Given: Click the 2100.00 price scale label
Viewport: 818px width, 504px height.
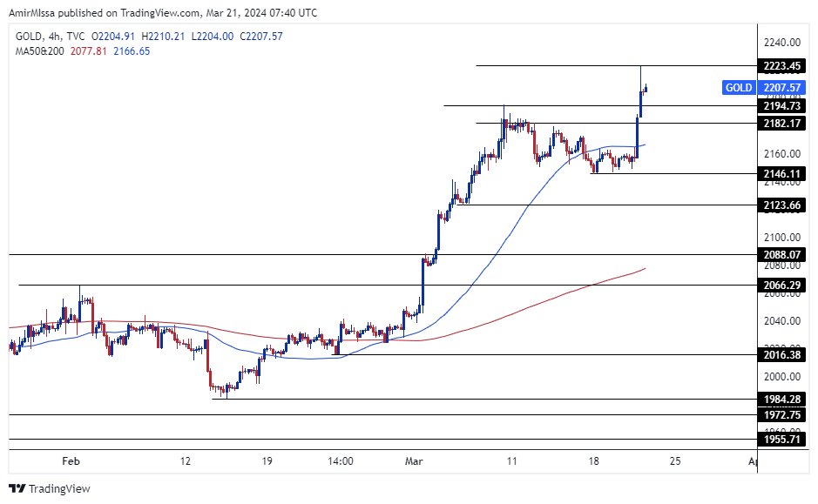Looking at the screenshot, I should (x=781, y=237).
